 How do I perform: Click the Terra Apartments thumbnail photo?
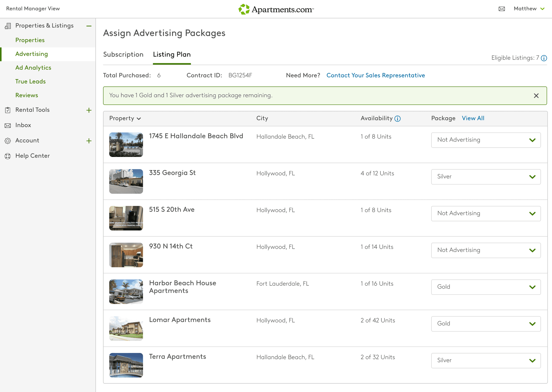(126, 365)
